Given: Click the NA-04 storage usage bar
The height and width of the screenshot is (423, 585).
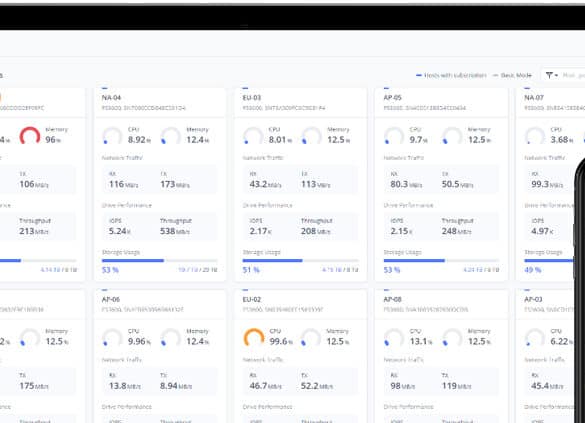Looking at the screenshot, I should 159,260.
